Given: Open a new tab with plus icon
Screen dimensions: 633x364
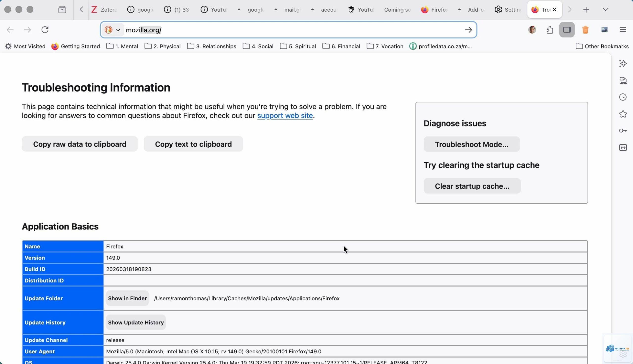Looking at the screenshot, I should pyautogui.click(x=586, y=9).
